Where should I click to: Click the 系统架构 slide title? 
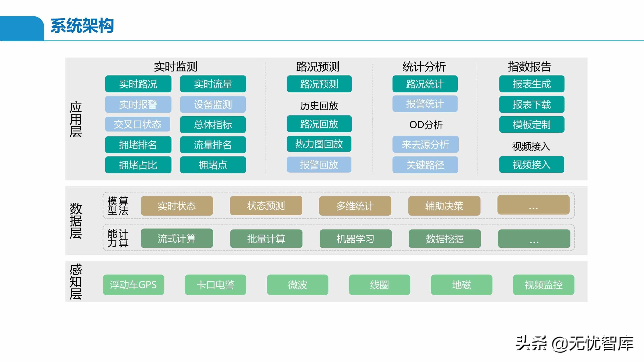pos(82,26)
